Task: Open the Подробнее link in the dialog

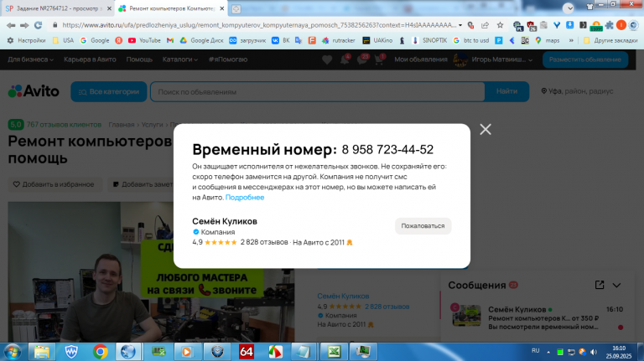Action: tap(245, 198)
